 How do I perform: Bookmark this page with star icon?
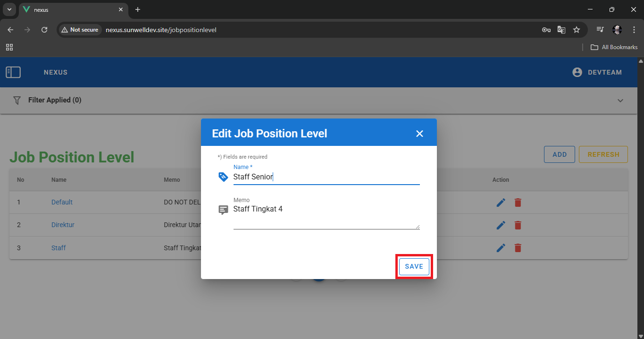coord(577,30)
